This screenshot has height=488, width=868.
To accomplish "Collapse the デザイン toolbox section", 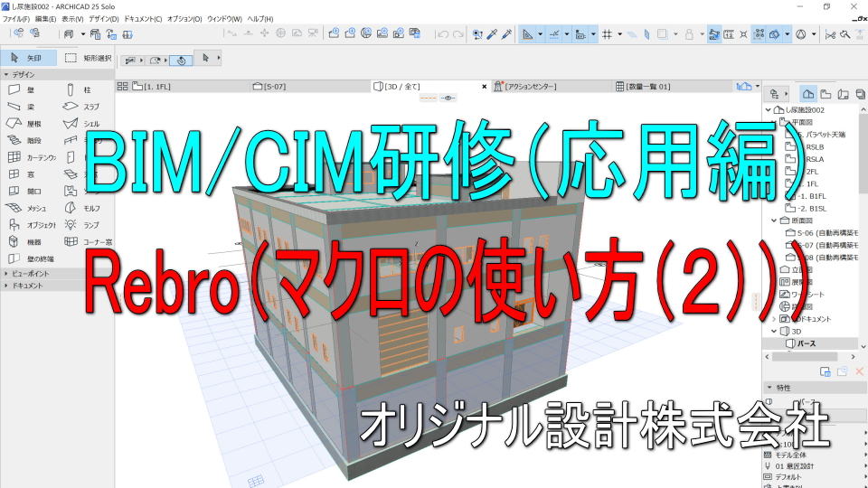I will pyautogui.click(x=27, y=74).
